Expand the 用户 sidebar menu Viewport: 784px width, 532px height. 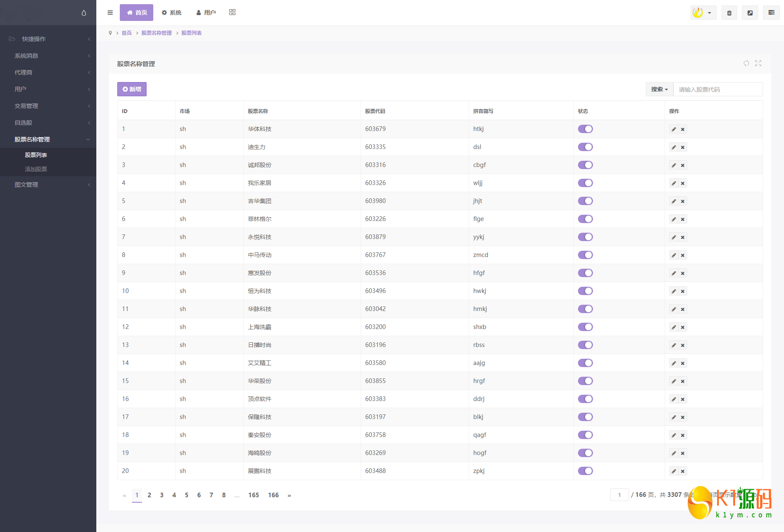(x=48, y=89)
